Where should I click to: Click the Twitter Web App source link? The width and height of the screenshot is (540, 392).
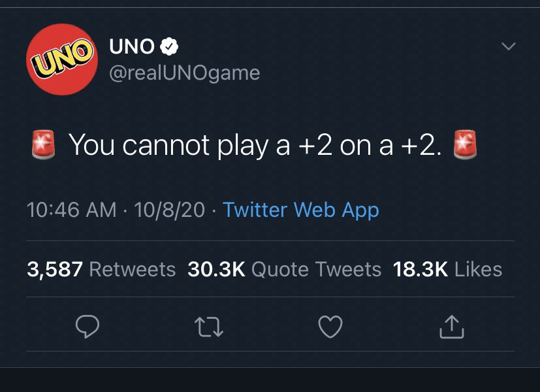(300, 210)
